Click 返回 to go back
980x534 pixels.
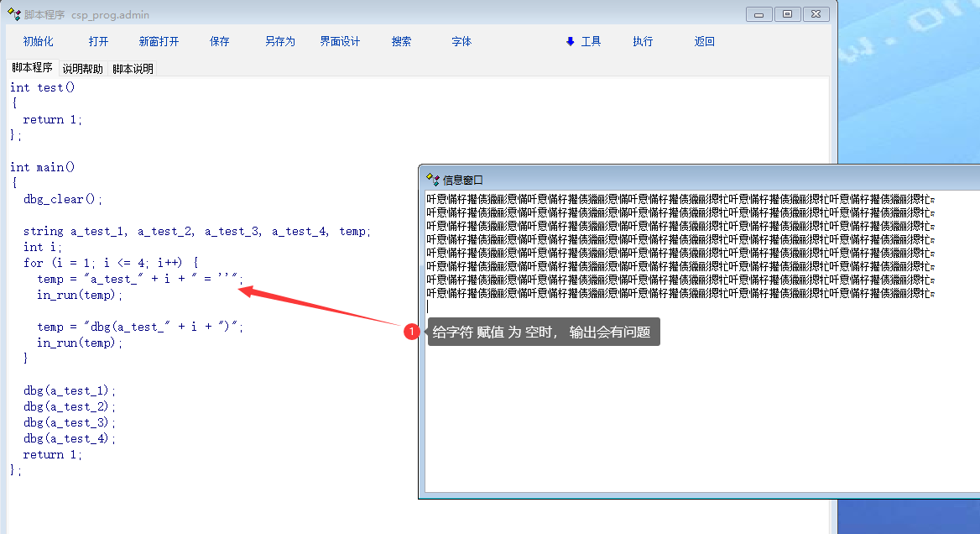pyautogui.click(x=704, y=42)
